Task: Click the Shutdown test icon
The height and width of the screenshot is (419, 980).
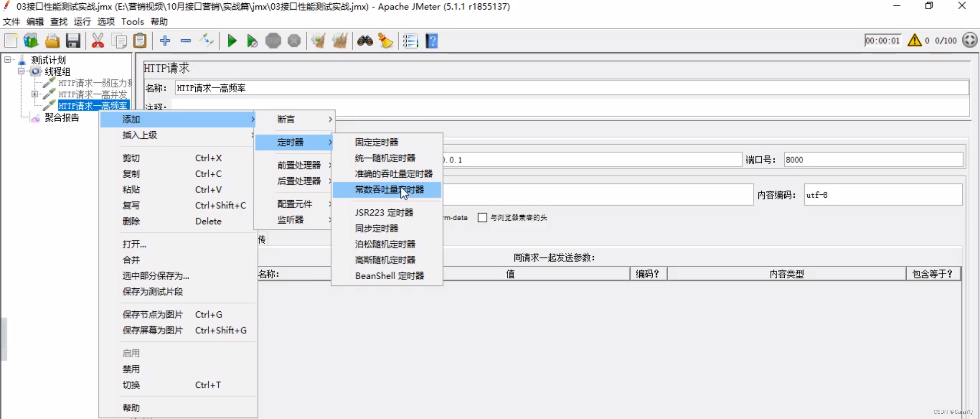Action: pyautogui.click(x=294, y=41)
